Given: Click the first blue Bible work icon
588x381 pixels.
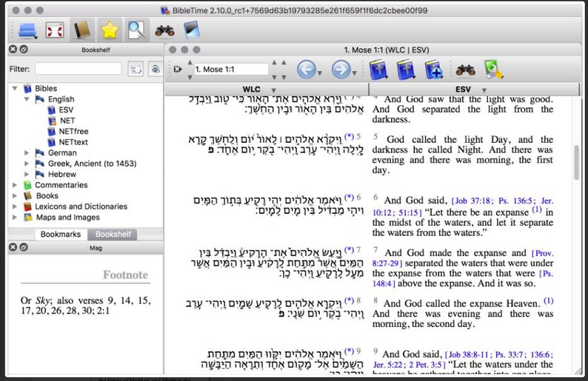Looking at the screenshot, I should coord(378,70).
